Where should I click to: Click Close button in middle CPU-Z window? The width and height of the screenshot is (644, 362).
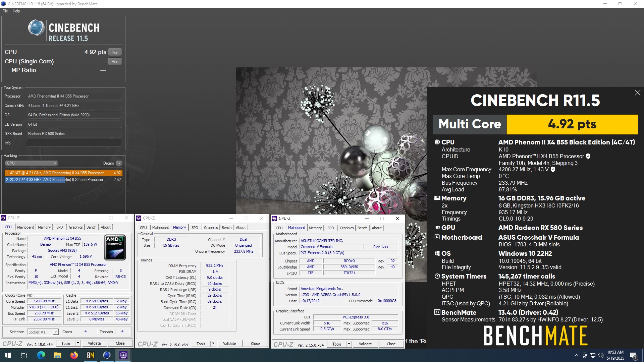pos(255,344)
